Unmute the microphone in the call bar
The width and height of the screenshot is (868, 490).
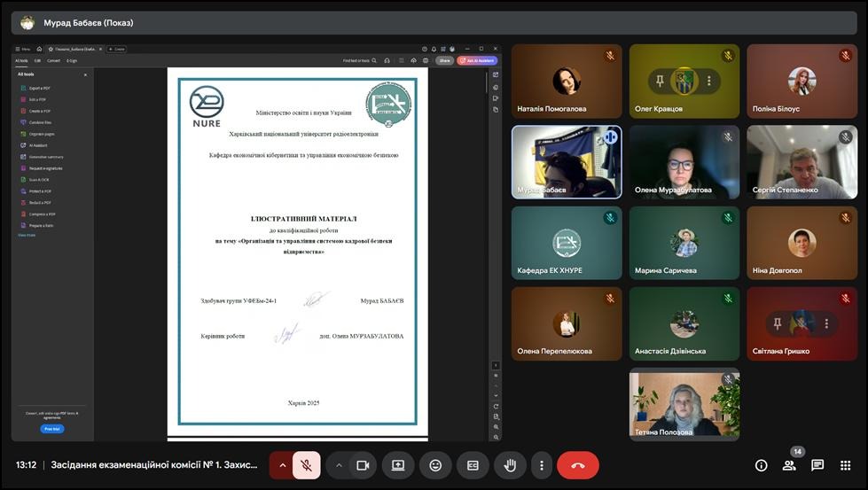coord(306,465)
